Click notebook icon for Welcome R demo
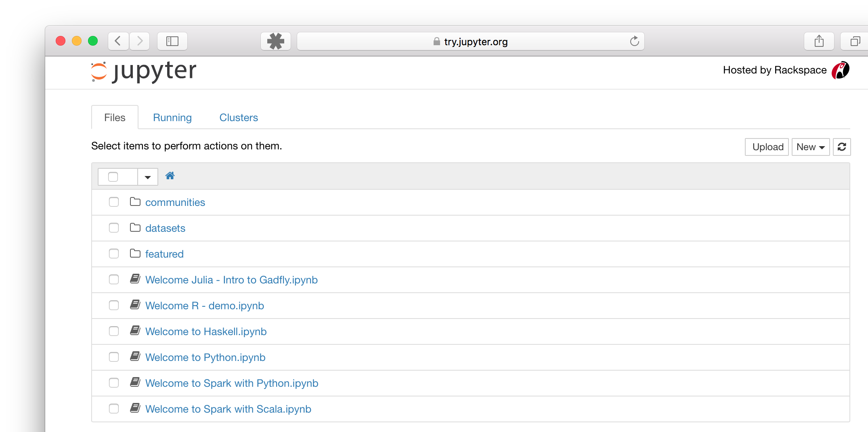868x432 pixels. click(135, 305)
